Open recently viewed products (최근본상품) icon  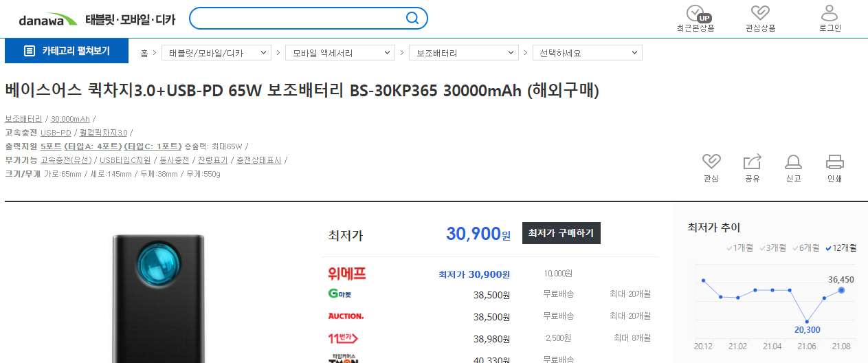(695, 13)
